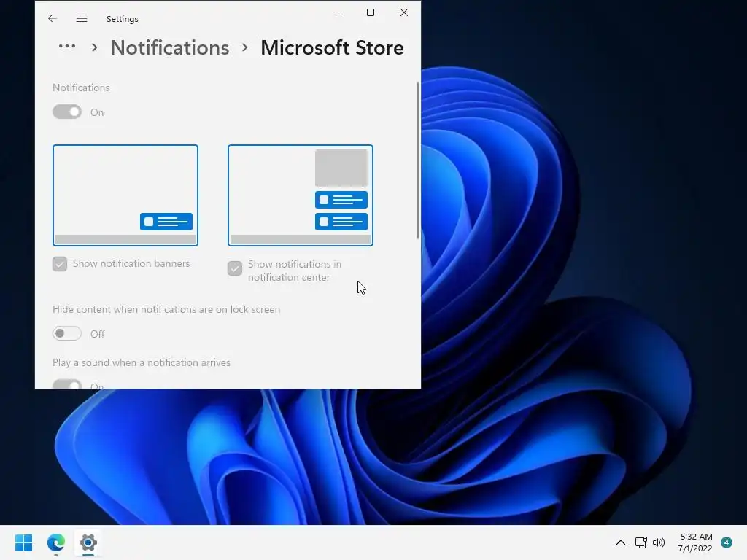Viewport: 747px width, 560px height.
Task: Open the Windows Start menu
Action: click(x=24, y=542)
